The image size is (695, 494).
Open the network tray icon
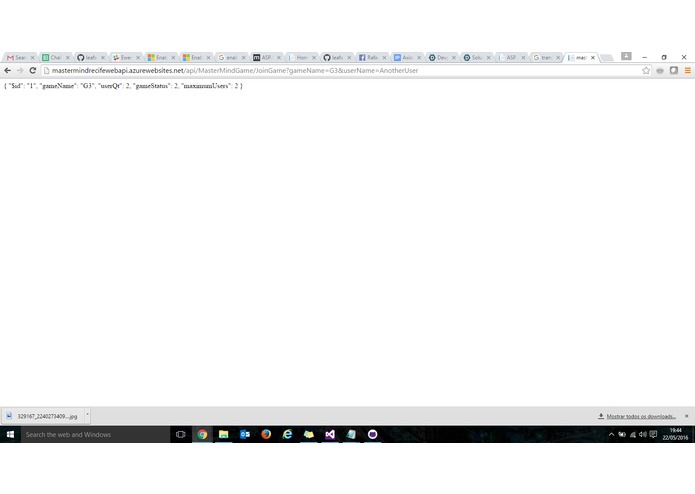(633, 434)
